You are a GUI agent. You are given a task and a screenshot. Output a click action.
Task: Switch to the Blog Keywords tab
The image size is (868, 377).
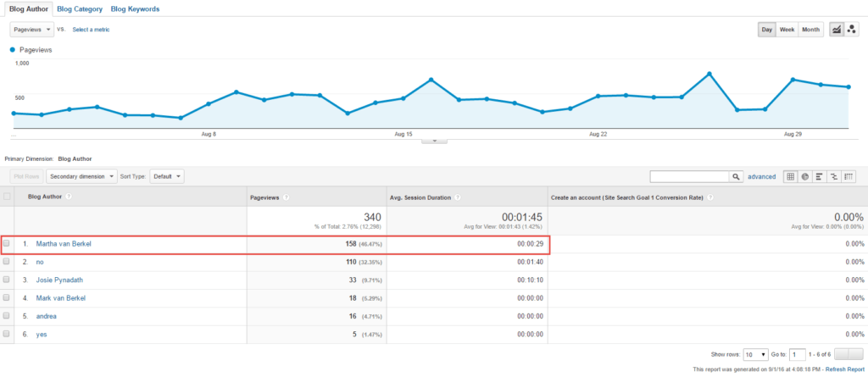tap(135, 8)
